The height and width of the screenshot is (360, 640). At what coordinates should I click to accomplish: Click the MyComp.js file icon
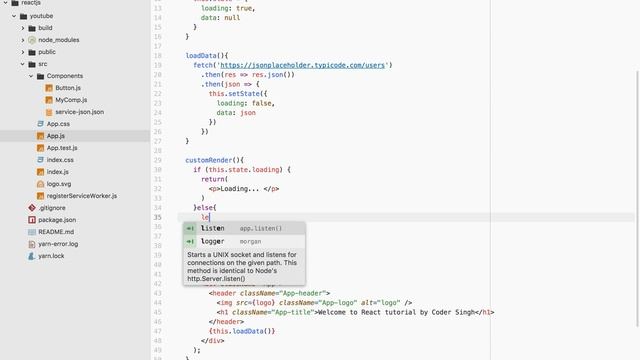tap(49, 100)
